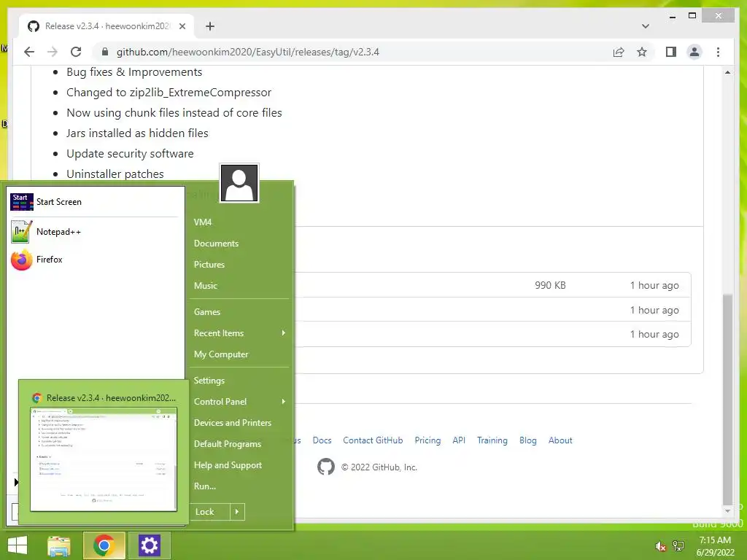
Task: Close the Release v2.3.4 tab
Action: pos(182,26)
